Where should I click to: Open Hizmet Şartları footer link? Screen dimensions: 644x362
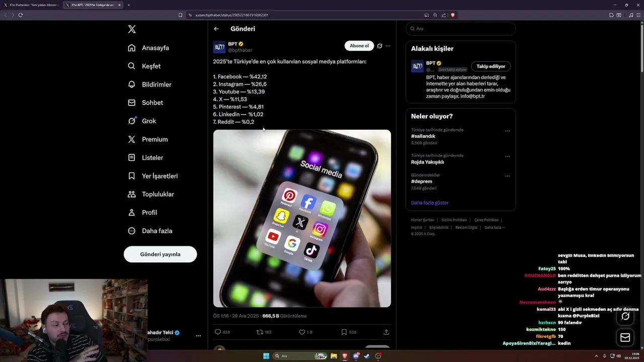(x=423, y=220)
